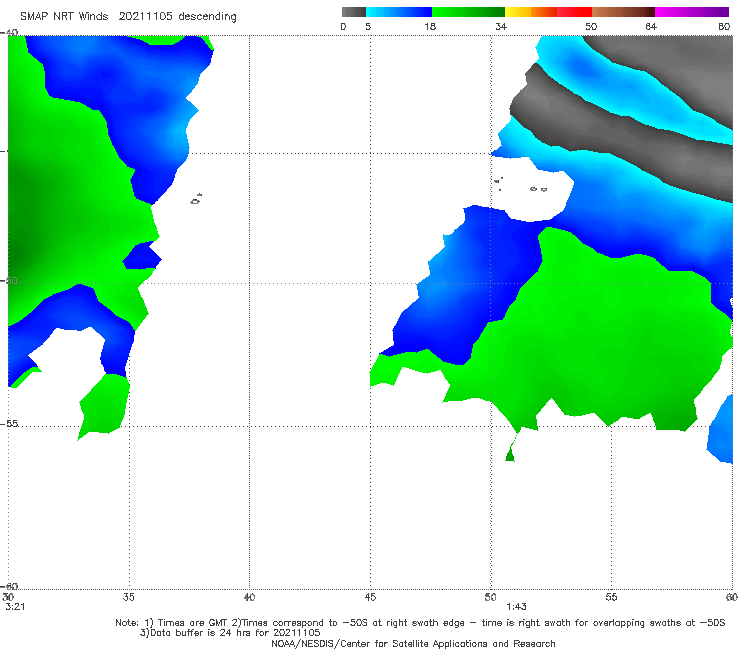Click the small island outline near 37E
Viewport: 740px width, 650px height.
(196, 199)
